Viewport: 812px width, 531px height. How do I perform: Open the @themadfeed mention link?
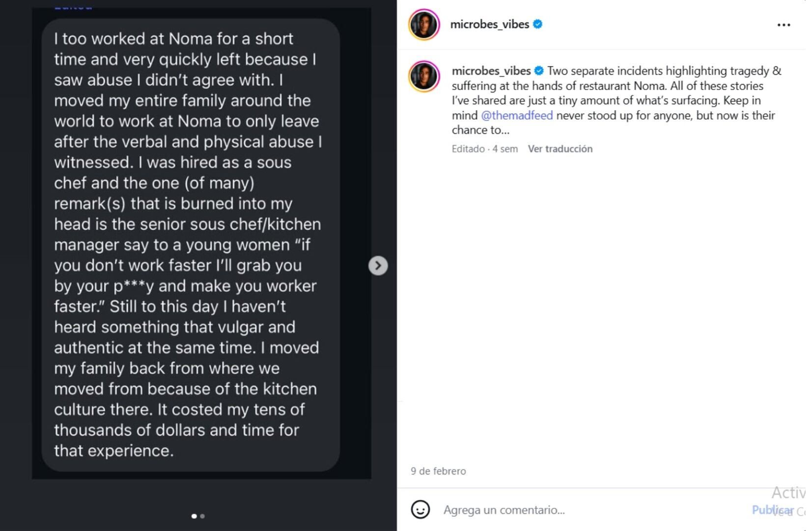[517, 116]
